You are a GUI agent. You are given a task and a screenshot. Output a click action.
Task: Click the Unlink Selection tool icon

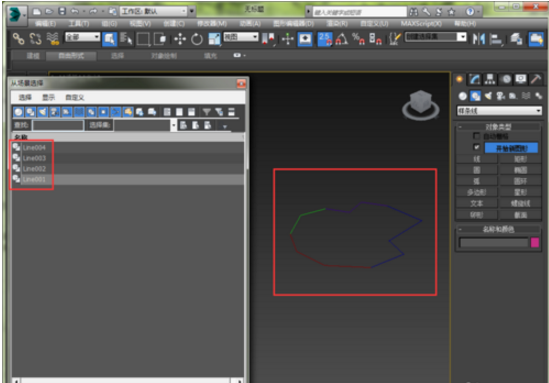[35, 39]
